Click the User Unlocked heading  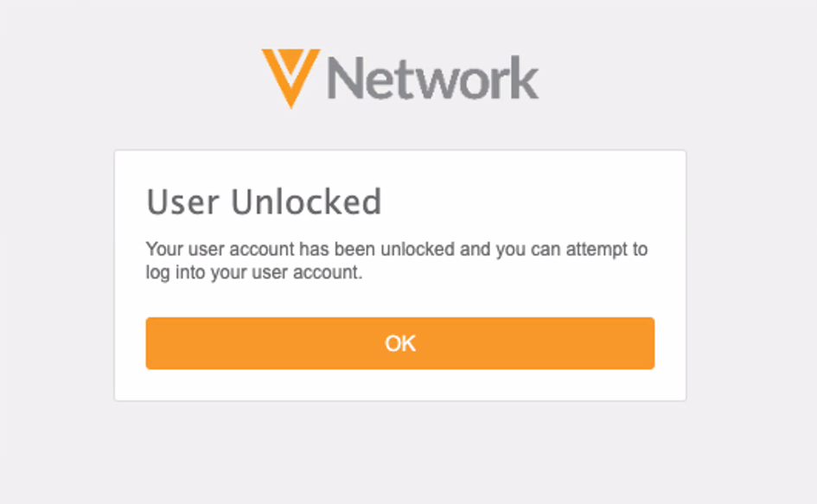264,202
